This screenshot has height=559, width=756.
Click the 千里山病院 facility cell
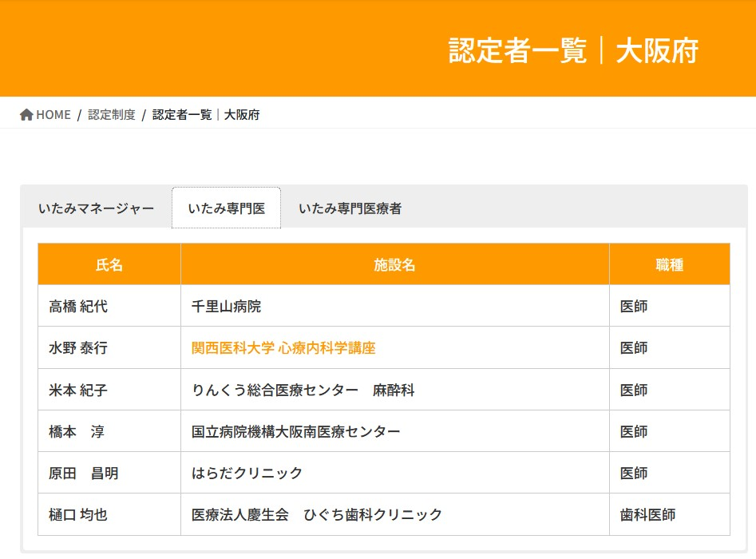[x=395, y=306]
